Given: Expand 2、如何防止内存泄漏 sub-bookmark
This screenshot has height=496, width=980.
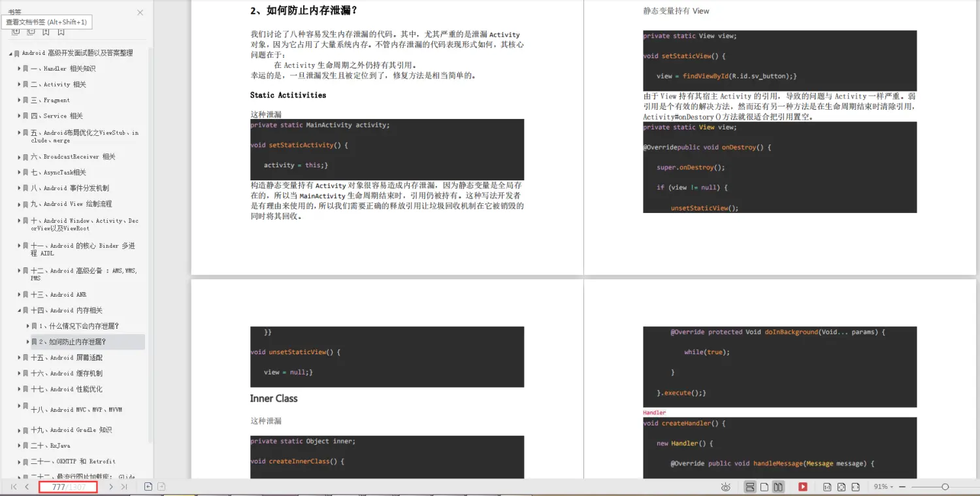Looking at the screenshot, I should tap(28, 342).
